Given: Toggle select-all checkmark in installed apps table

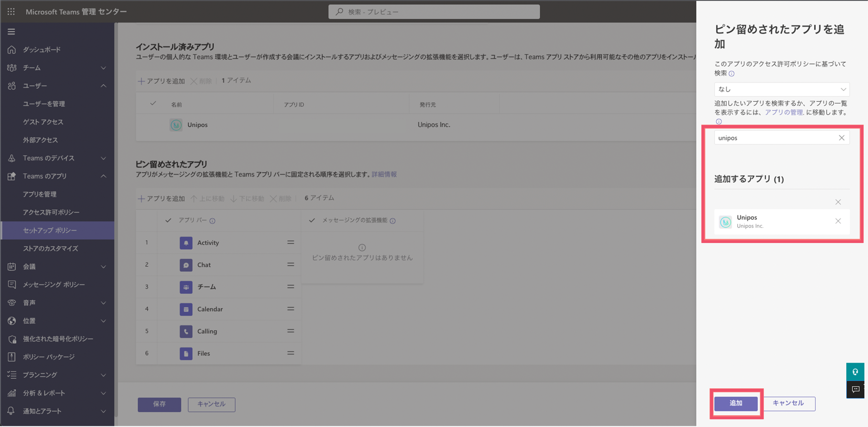Looking at the screenshot, I should pos(153,104).
